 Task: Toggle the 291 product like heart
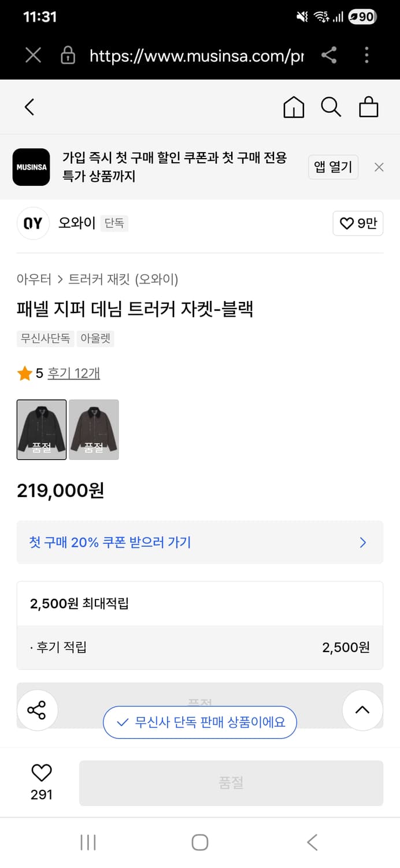click(x=40, y=774)
